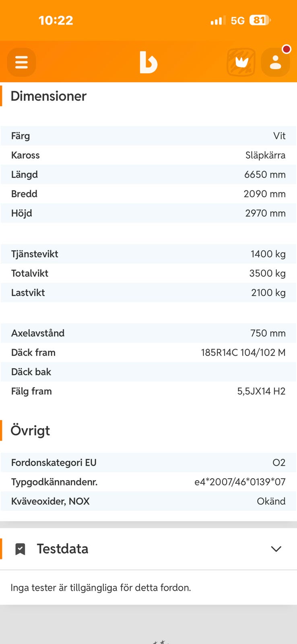Screen dimensions: 297x644
Task: Tap the Övrigt section heading
Action: pyautogui.click(x=30, y=431)
